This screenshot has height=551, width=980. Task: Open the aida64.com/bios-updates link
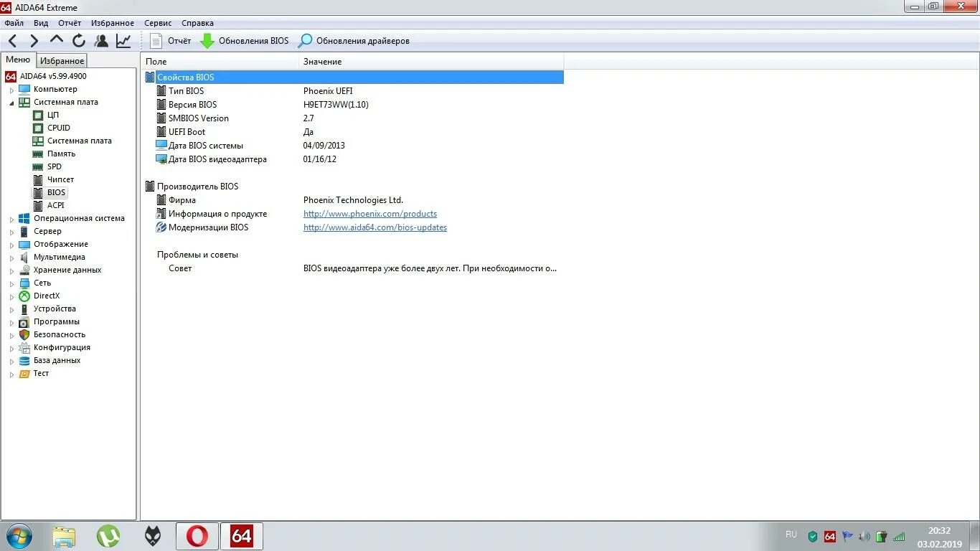[374, 227]
